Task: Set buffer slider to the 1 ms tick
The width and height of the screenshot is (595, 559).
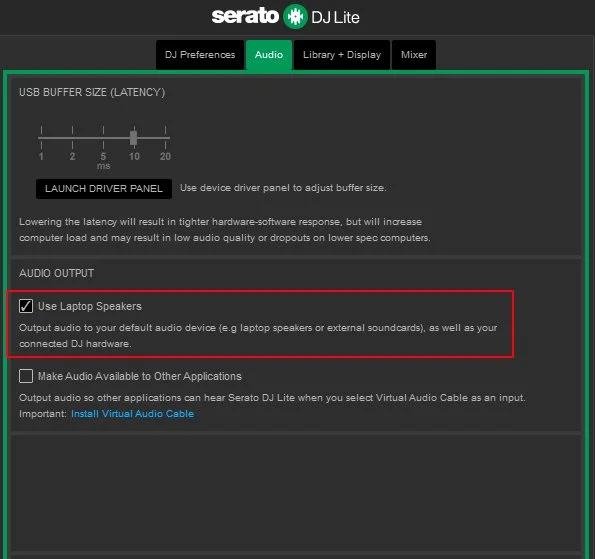Action: (41, 137)
